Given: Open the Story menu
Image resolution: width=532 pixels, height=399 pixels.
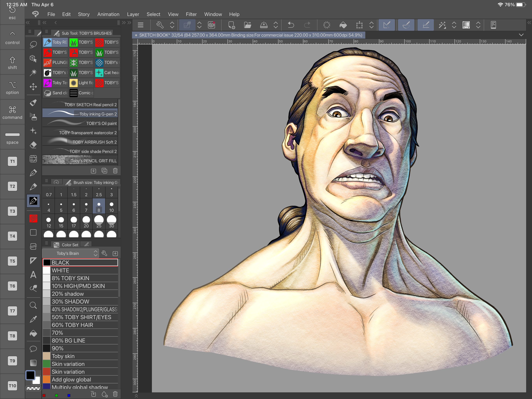Looking at the screenshot, I should [x=84, y=14].
